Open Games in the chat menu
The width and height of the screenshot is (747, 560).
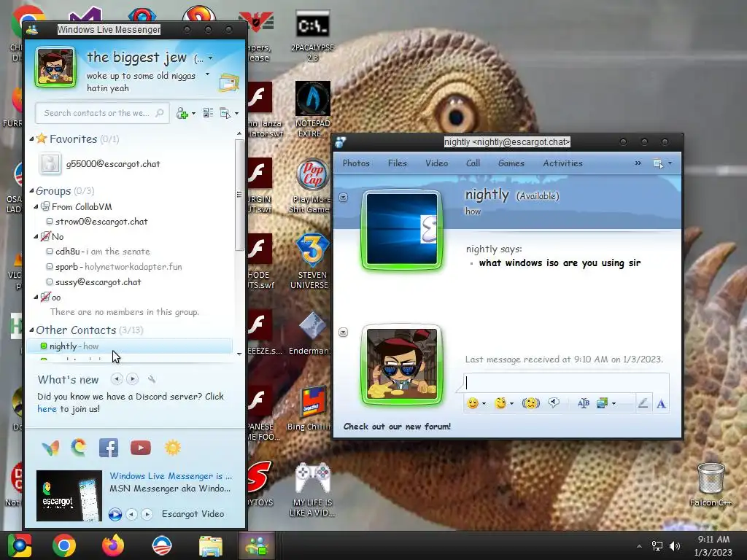(x=511, y=163)
